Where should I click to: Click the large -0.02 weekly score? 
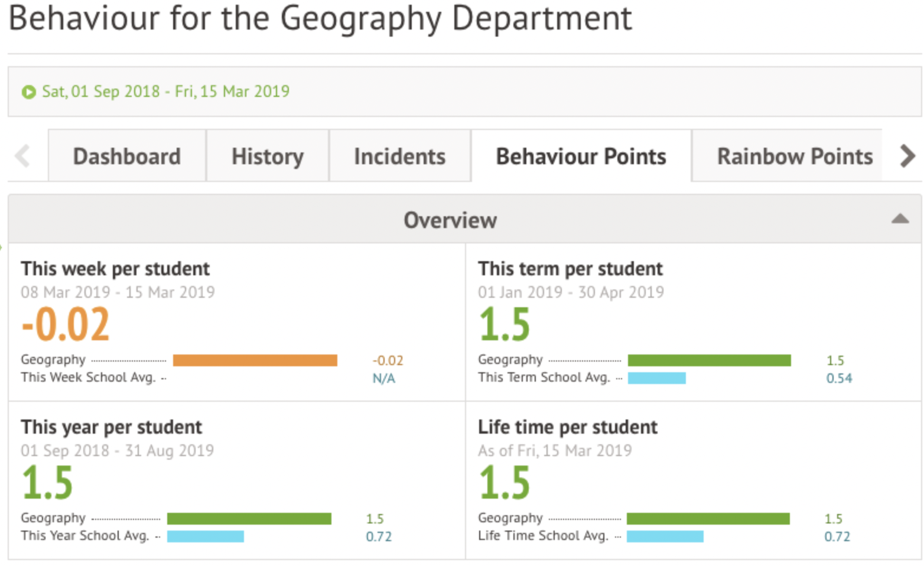pyautogui.click(x=66, y=325)
